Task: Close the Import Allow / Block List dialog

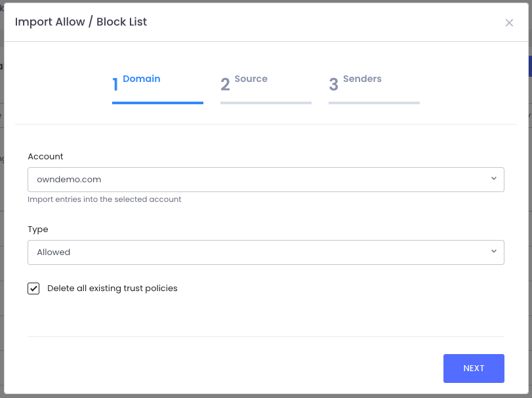Action: click(x=509, y=23)
